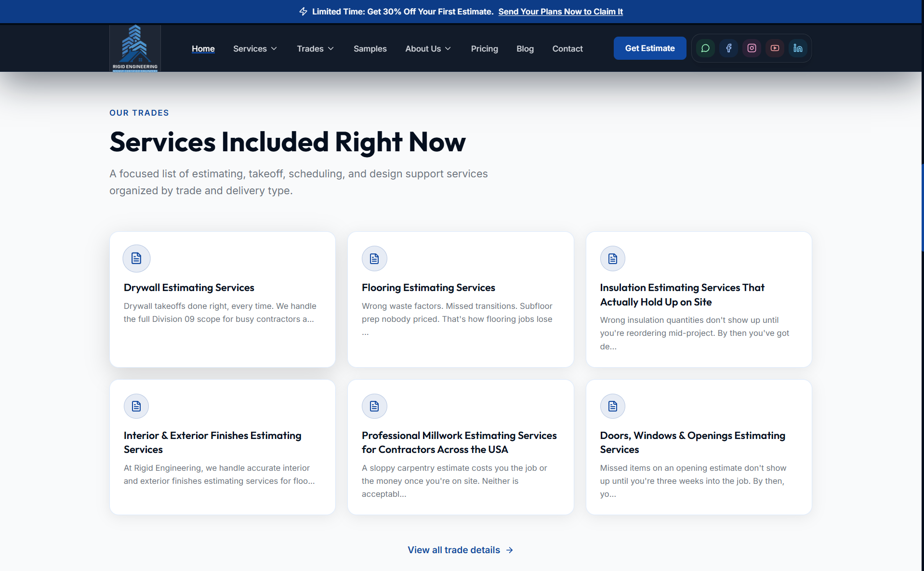Open View all trade details link

click(x=461, y=550)
